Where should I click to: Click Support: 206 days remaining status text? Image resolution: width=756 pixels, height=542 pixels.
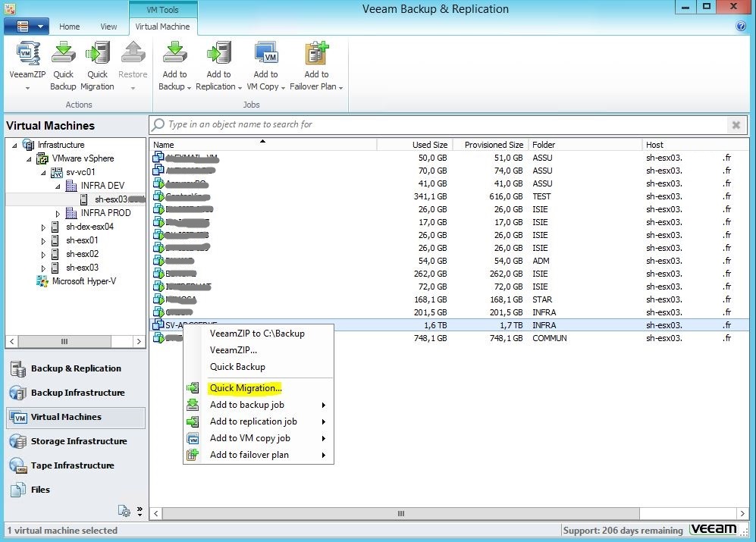[623, 531]
